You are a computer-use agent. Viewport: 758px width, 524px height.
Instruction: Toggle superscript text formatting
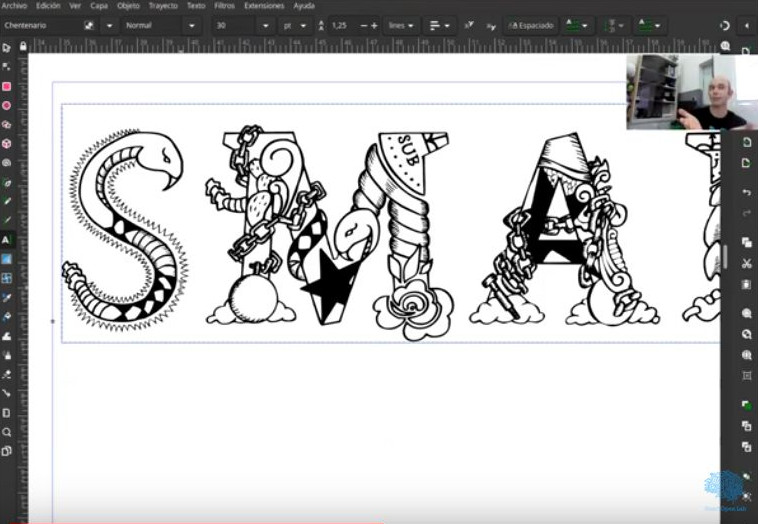(x=468, y=25)
